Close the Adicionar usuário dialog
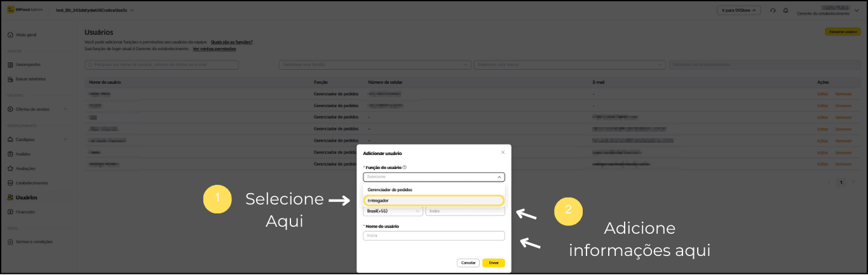Screen dimensions: 868x275 click(503, 152)
